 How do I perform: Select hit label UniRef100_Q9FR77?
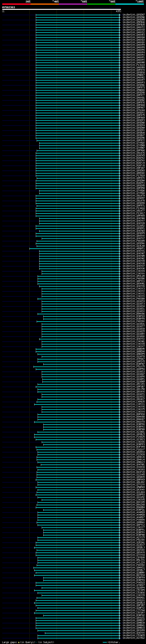134,95
